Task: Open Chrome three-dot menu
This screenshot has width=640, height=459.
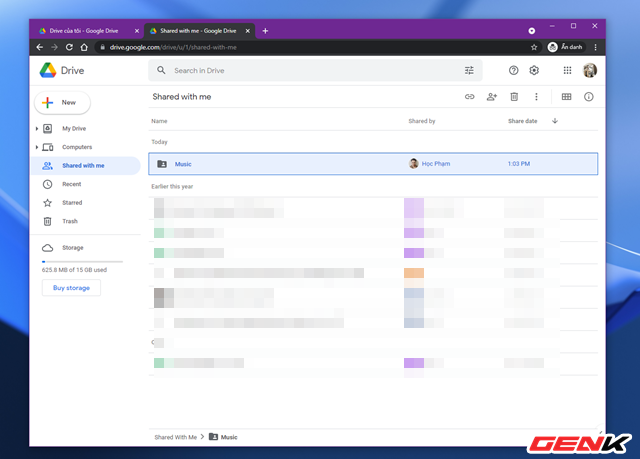Action: click(x=596, y=47)
